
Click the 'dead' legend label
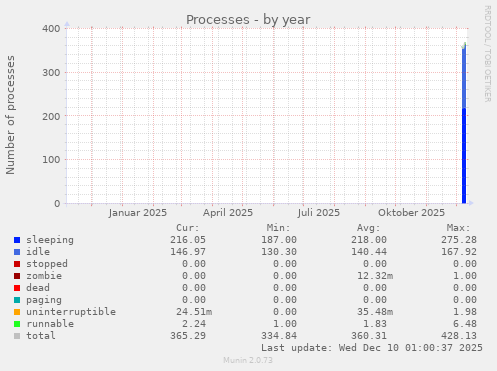38,288
